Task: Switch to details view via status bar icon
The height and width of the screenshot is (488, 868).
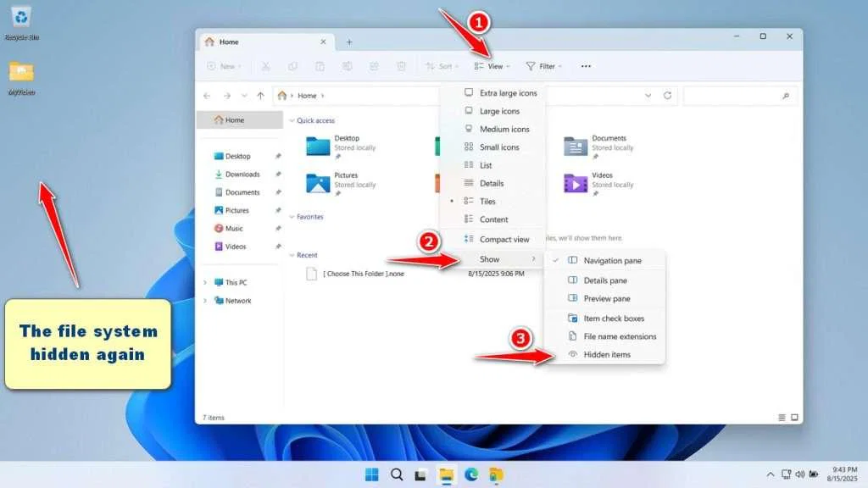Action: click(779, 417)
